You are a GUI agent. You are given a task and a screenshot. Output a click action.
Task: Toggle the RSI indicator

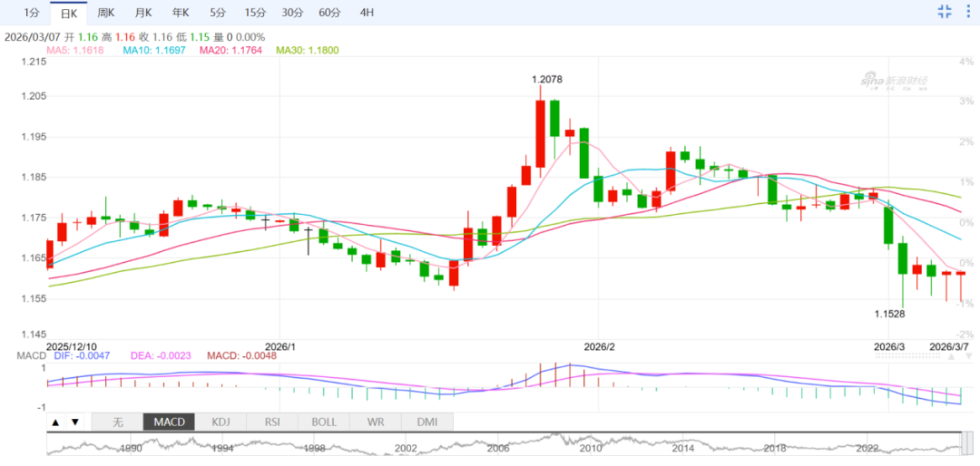[x=271, y=422]
